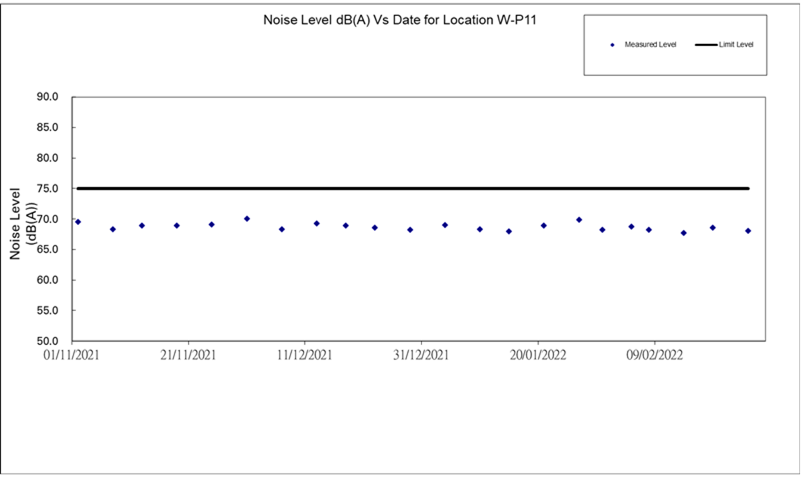
Task: Click the 20/01/2022 date label
Action: (538, 355)
